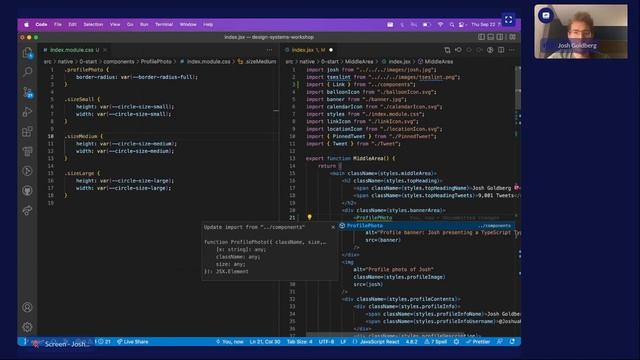Screen dimensions: 640x360
Task: Change Tab Size: 4 setting
Action: pos(300,342)
